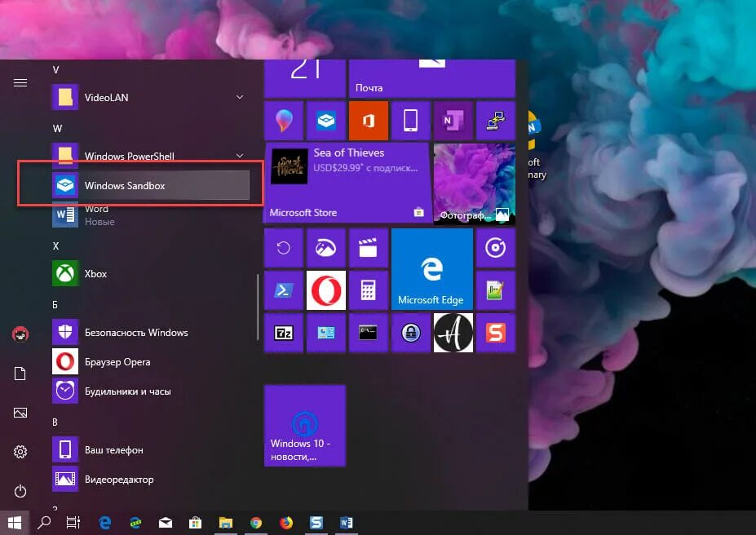
Task: Open the Microsoft Edge tile
Action: (432, 269)
